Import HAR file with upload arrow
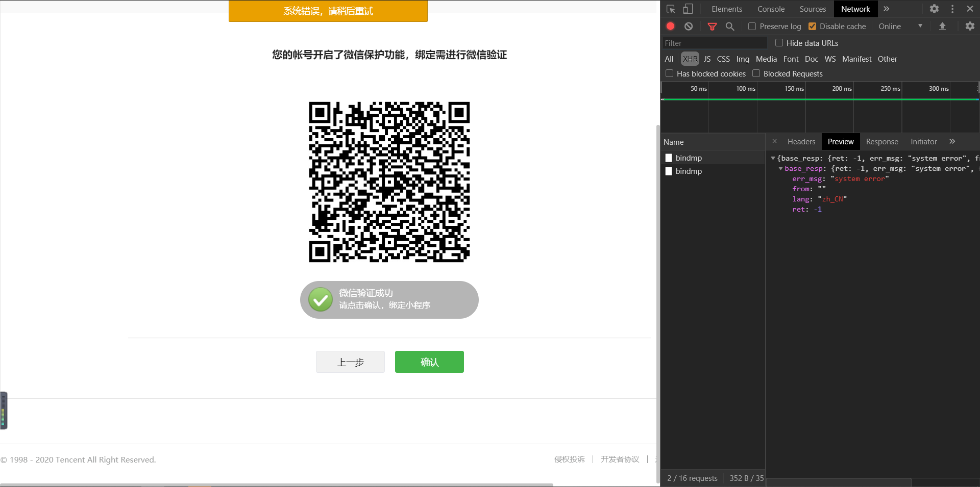 point(942,26)
